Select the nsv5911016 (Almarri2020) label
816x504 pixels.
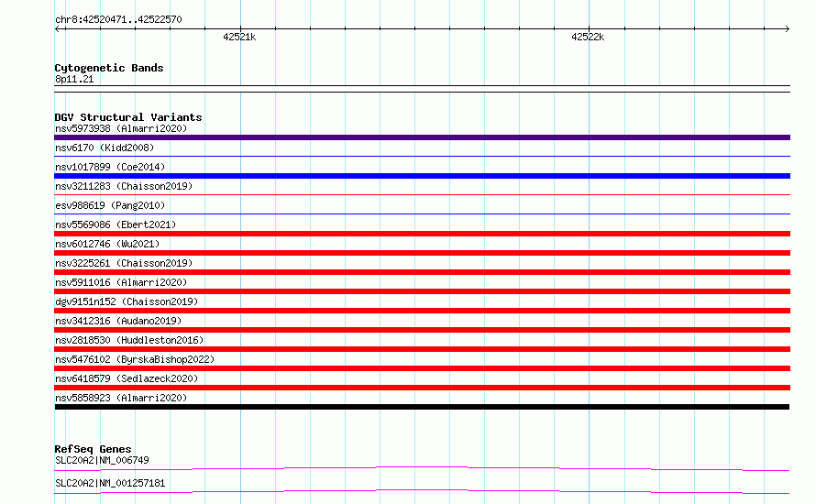click(121, 282)
